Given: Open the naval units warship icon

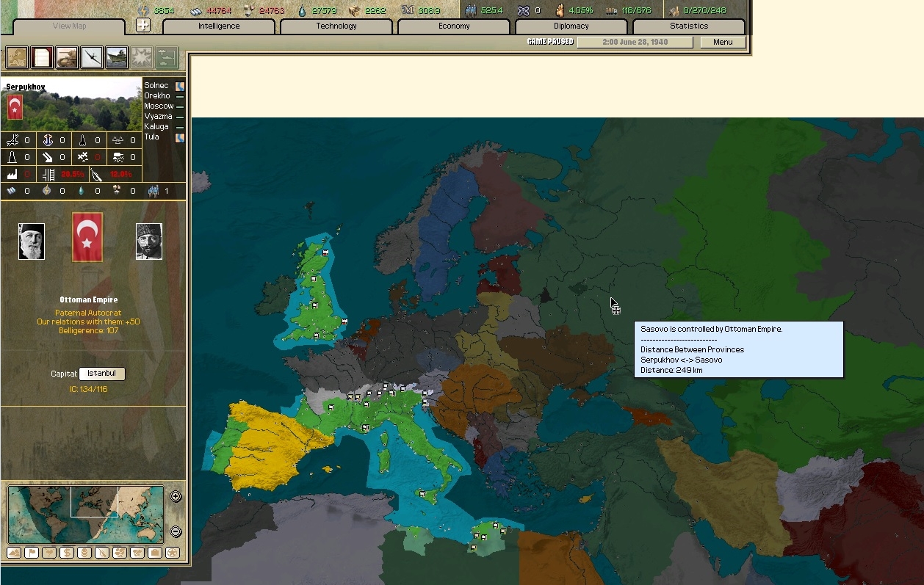Looking at the screenshot, I should [117, 57].
